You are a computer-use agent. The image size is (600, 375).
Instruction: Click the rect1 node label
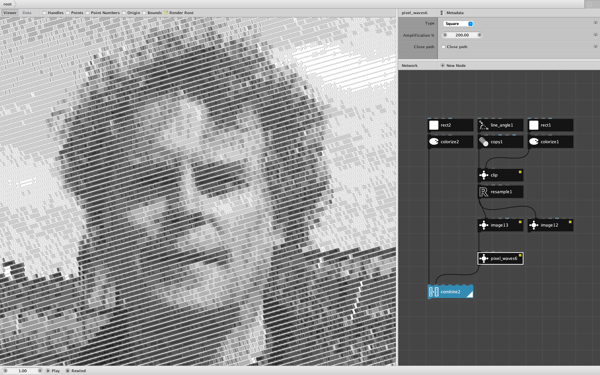coord(546,125)
